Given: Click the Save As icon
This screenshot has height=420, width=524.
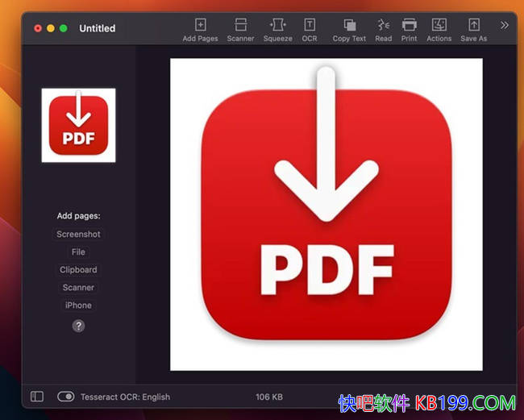Looking at the screenshot, I should (x=474, y=25).
